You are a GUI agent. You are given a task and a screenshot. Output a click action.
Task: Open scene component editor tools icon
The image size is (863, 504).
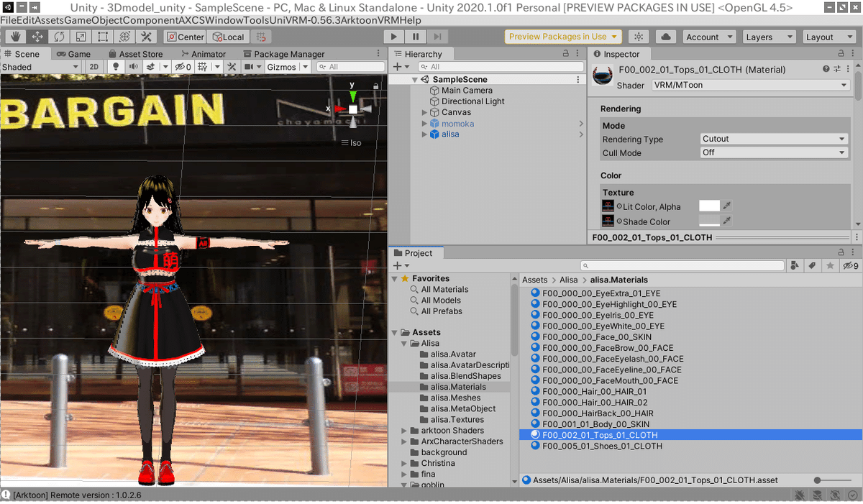tap(232, 67)
